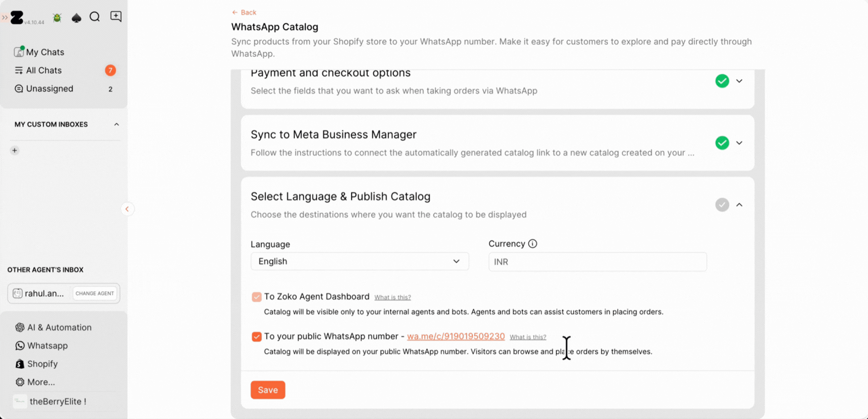868x419 pixels.
Task: Click theBerryElite store avatar
Action: pyautogui.click(x=20, y=401)
